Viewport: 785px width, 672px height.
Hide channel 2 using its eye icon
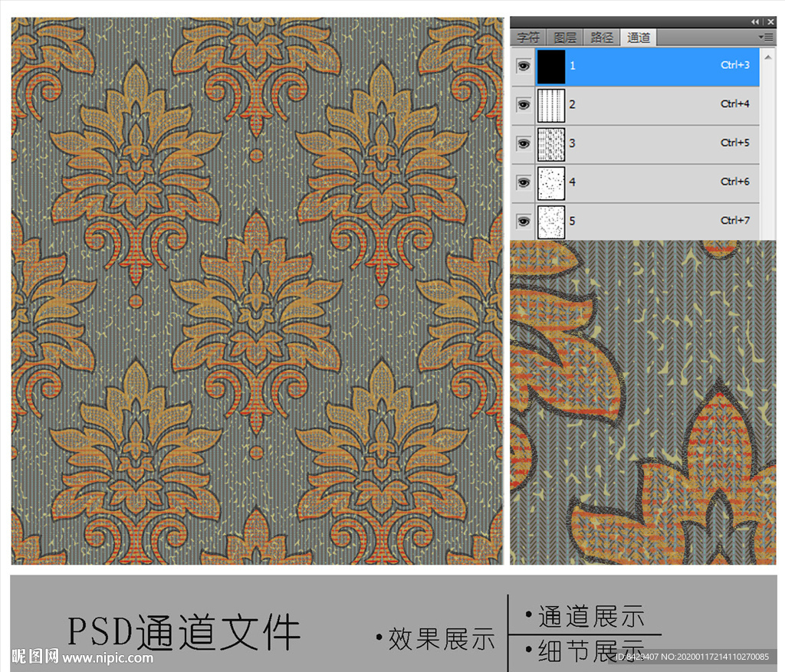pos(523,104)
